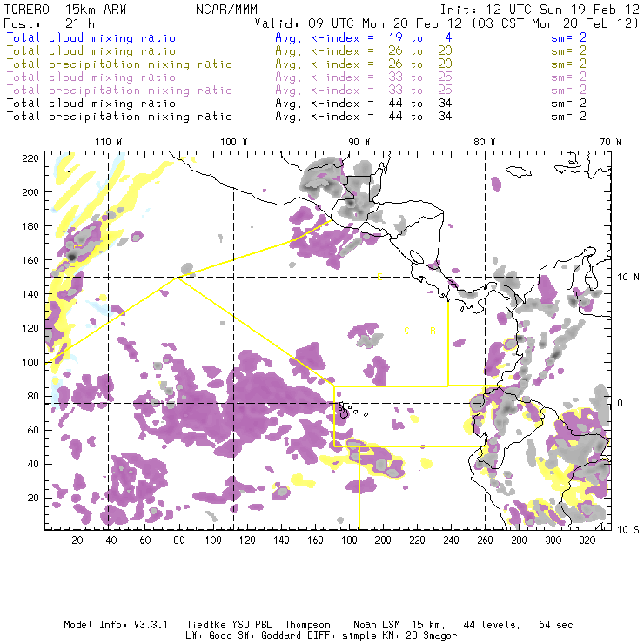Image resolution: width=644 pixels, height=644 pixels.
Task: Click the '100' value on the vertical axis
Action: coord(30,362)
